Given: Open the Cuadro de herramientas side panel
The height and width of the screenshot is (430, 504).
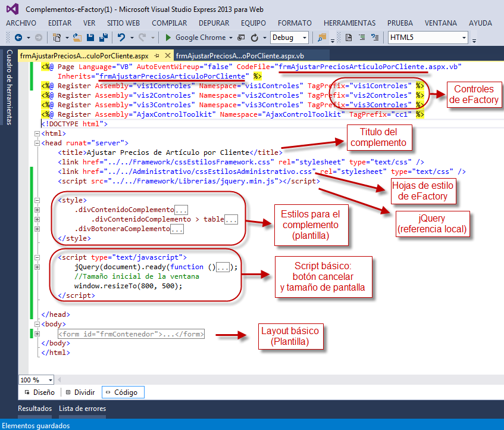Looking at the screenshot, I should point(9,88).
